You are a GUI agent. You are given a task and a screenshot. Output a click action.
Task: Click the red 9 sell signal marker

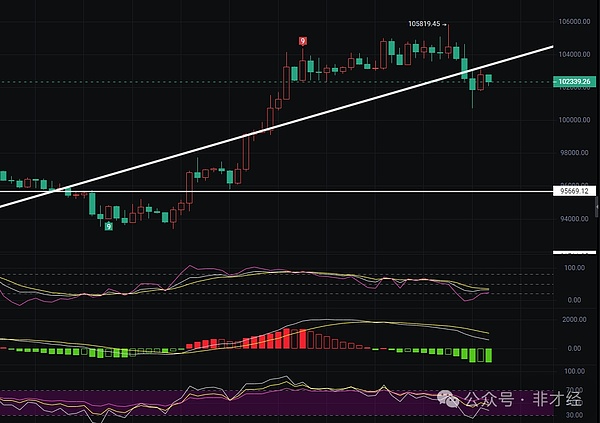(302, 41)
